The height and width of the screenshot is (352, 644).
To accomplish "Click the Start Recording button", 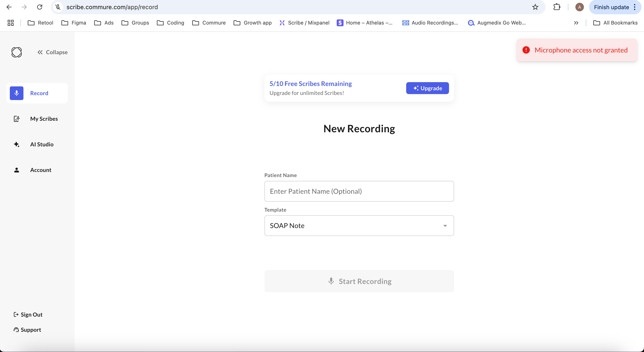I will click(359, 281).
